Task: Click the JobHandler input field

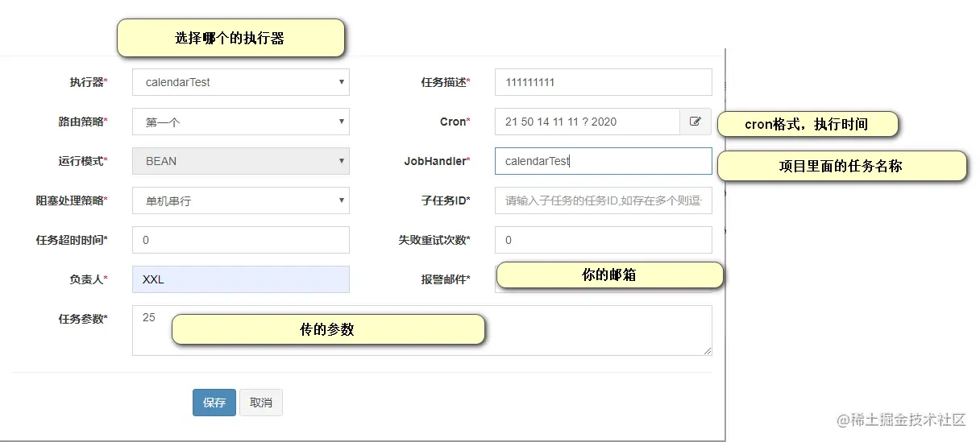Action: click(604, 161)
